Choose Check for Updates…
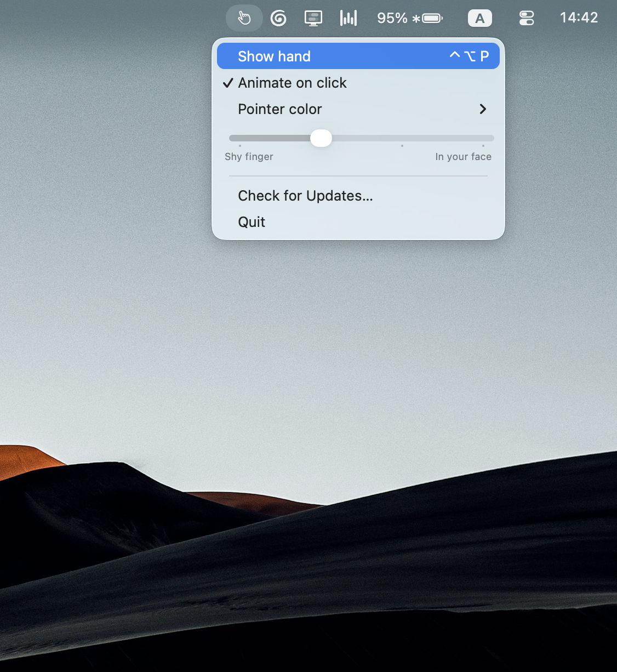 tap(358, 196)
